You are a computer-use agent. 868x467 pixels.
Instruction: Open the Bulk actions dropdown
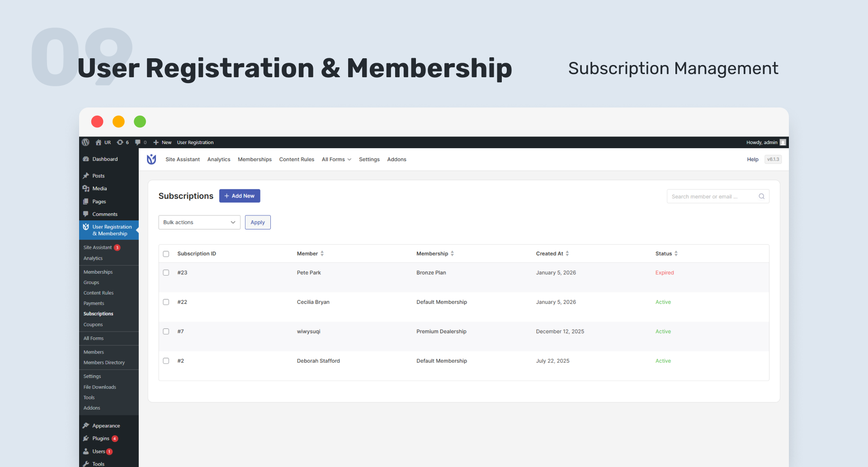199,222
